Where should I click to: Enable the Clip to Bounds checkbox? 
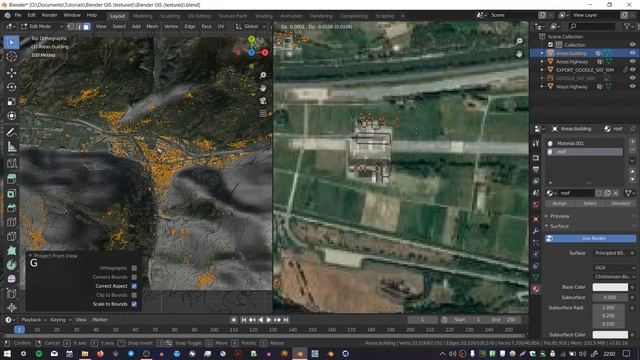pyautogui.click(x=134, y=295)
